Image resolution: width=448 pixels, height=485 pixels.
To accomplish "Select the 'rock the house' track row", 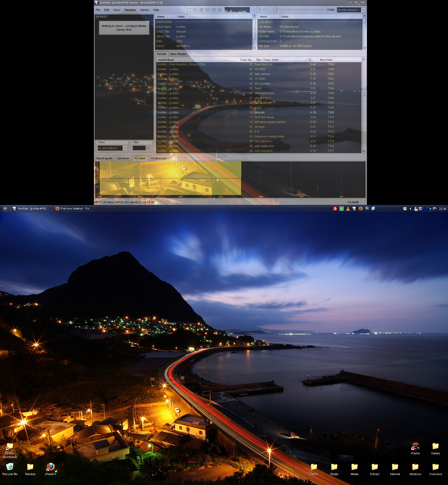I will click(x=259, y=117).
